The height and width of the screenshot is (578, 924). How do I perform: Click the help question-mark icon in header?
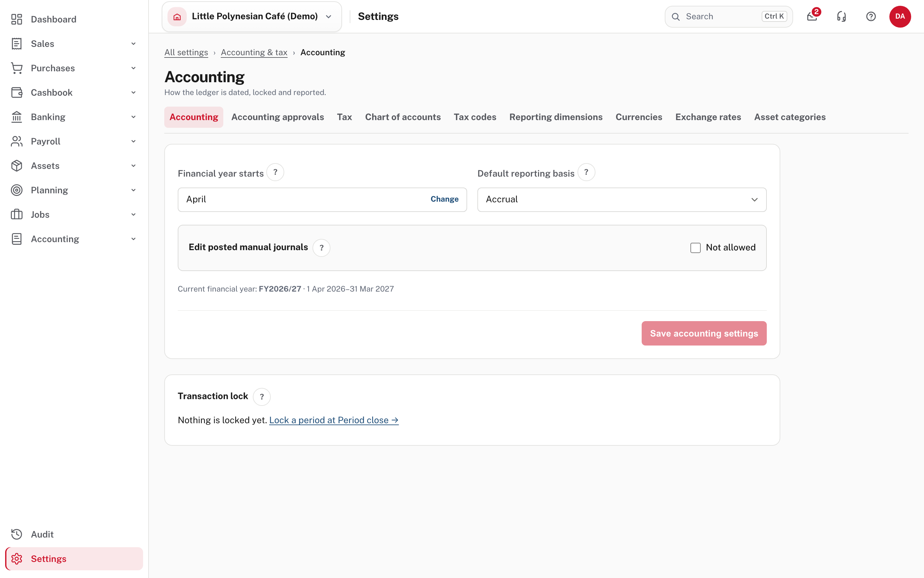click(871, 16)
